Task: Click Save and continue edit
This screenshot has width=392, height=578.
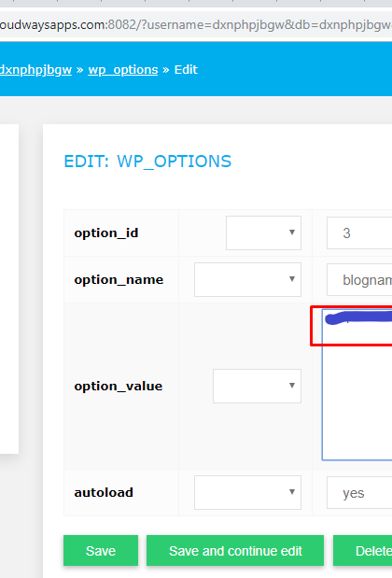Action: (x=235, y=551)
